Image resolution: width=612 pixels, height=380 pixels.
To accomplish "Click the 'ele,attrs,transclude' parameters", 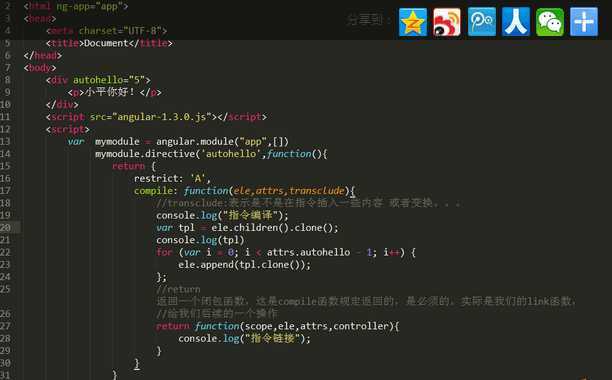I will click(x=289, y=190).
